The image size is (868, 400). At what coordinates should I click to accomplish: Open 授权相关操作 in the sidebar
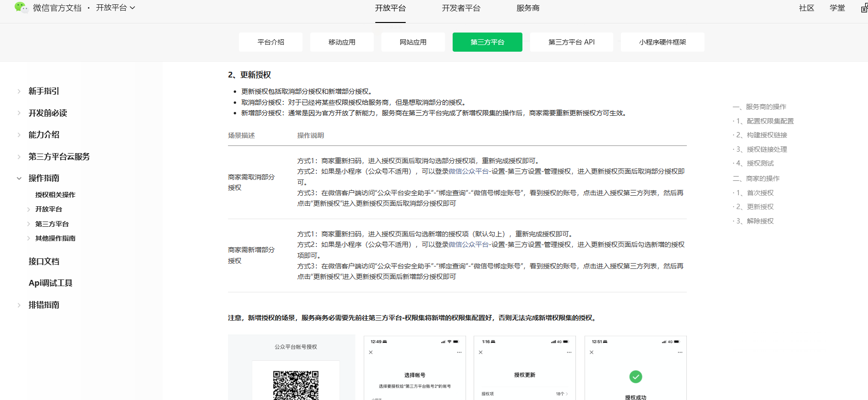[x=55, y=195]
